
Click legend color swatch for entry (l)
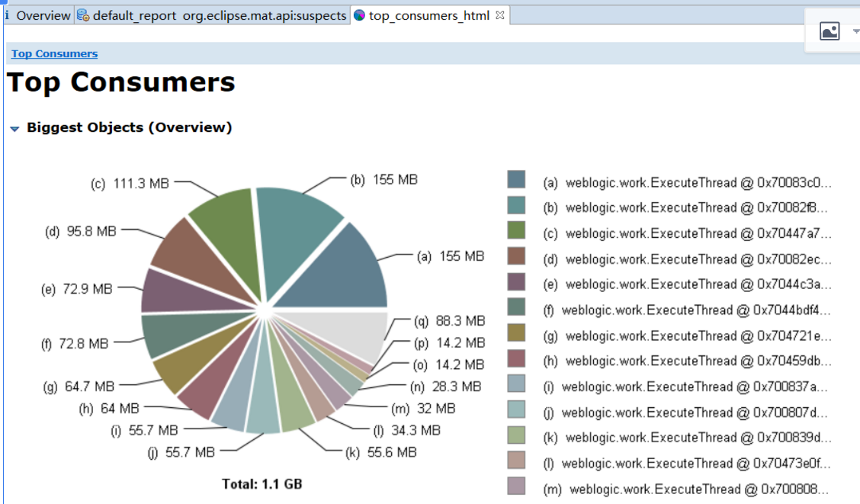(x=516, y=461)
